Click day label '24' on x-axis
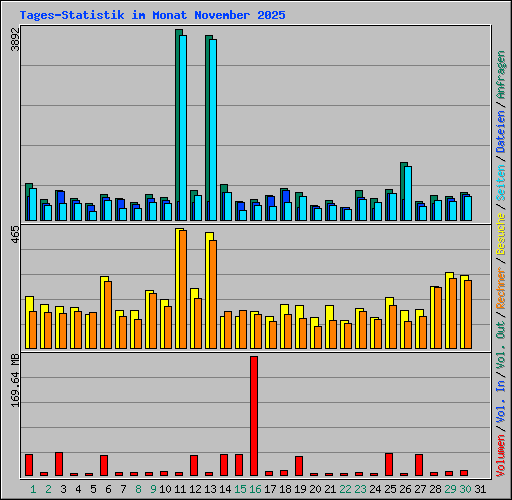This screenshot has width=512, height=500. click(x=375, y=489)
